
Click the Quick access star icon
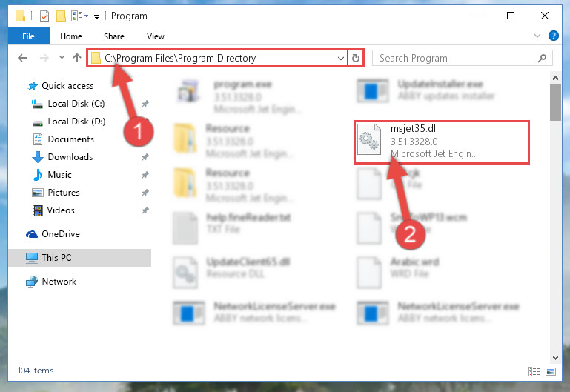click(33, 86)
